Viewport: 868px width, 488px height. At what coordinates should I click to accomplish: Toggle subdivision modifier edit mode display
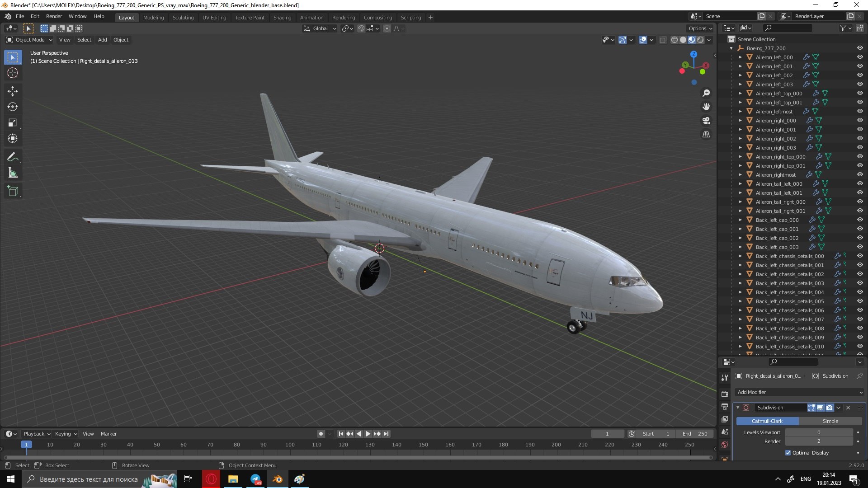point(811,408)
